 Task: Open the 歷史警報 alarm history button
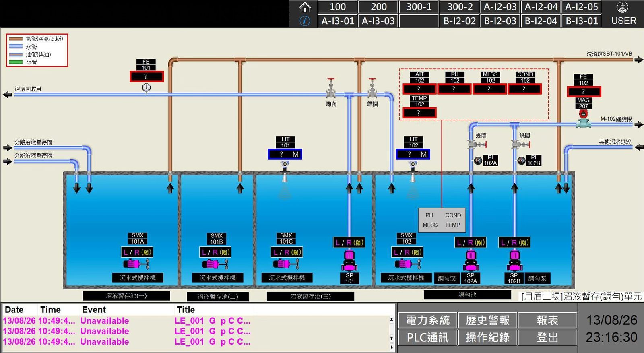point(487,320)
